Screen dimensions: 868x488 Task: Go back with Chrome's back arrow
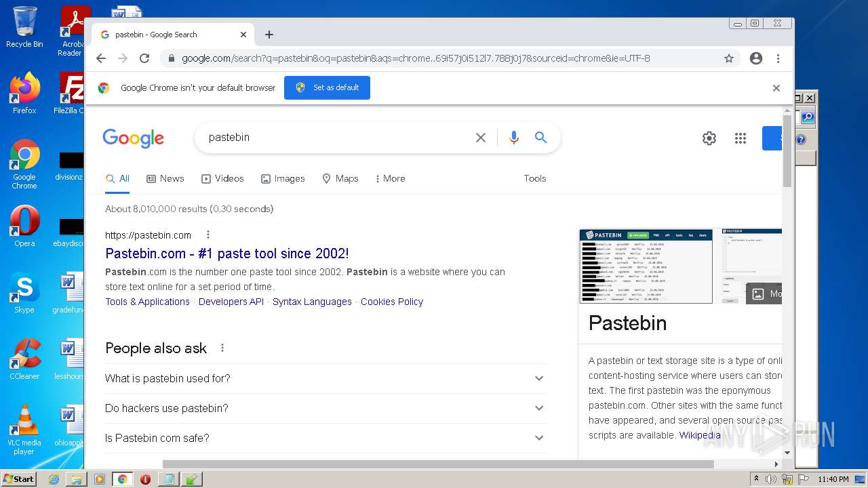click(101, 58)
